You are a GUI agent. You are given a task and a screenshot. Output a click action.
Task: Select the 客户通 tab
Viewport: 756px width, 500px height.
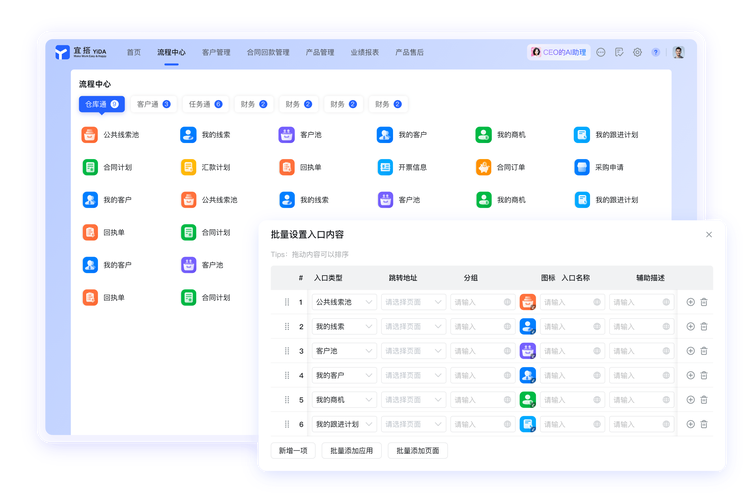153,104
